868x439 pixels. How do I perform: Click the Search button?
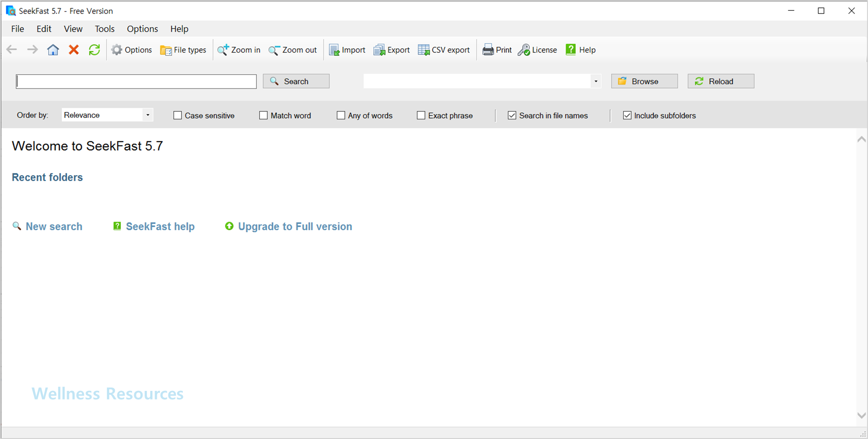tap(296, 81)
